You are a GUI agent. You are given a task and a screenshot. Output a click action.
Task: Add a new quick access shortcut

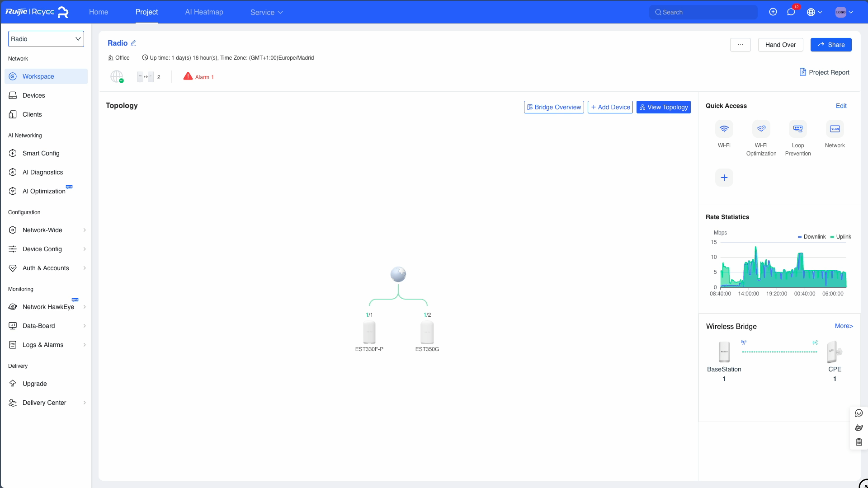point(724,178)
